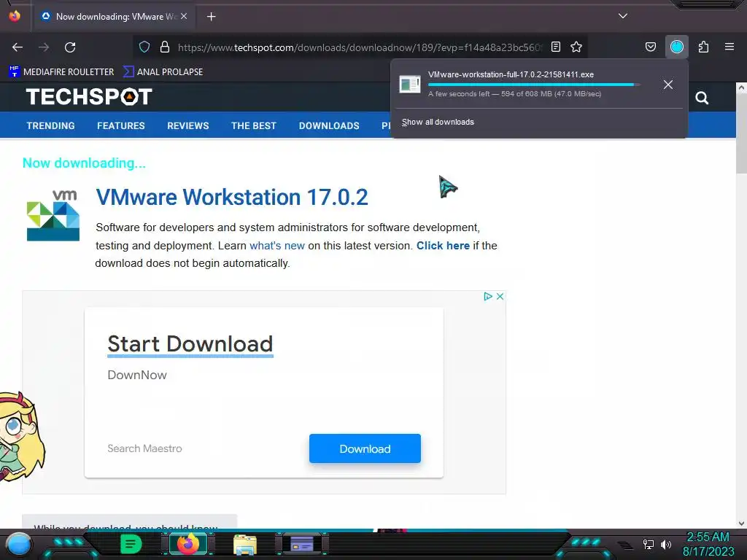Open the green notes taskbar app
This screenshot has width=747, height=560.
[x=131, y=544]
